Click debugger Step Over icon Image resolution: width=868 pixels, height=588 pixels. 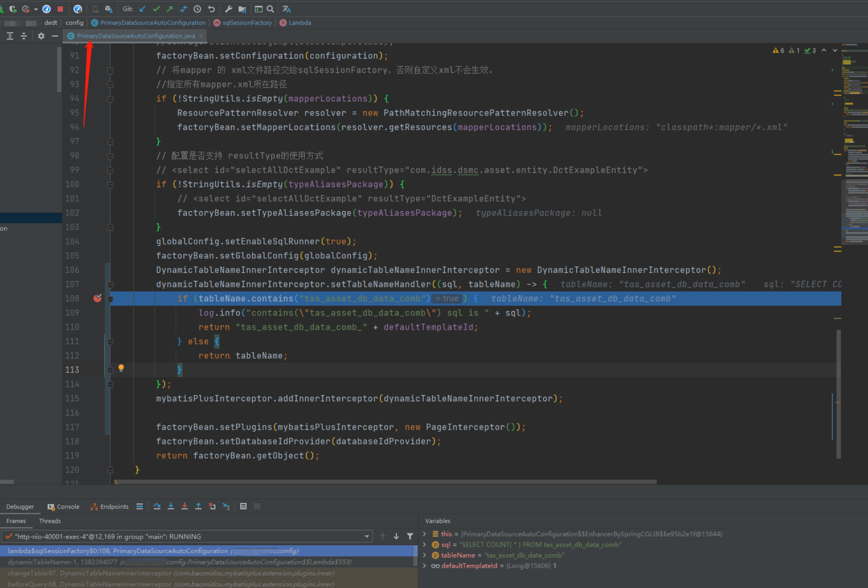pyautogui.click(x=157, y=506)
